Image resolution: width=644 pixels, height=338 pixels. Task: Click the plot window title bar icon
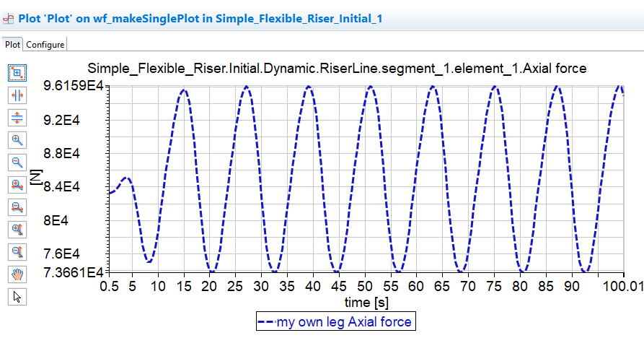click(x=8, y=17)
